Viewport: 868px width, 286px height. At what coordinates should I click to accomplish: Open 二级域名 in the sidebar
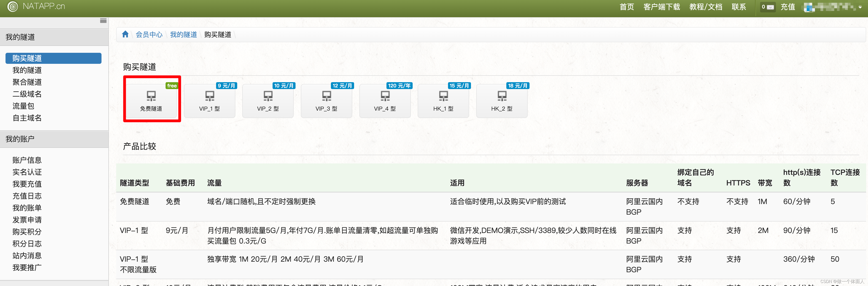pos(27,94)
